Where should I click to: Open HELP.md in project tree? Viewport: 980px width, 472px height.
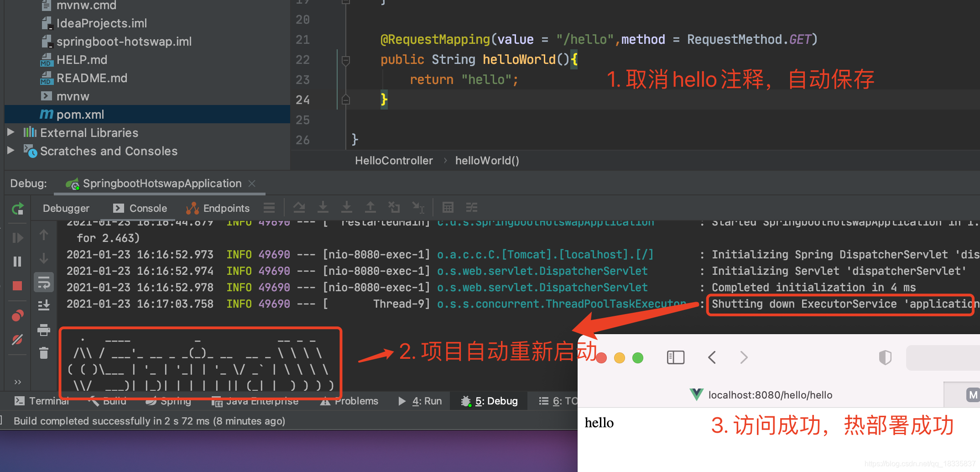point(74,60)
